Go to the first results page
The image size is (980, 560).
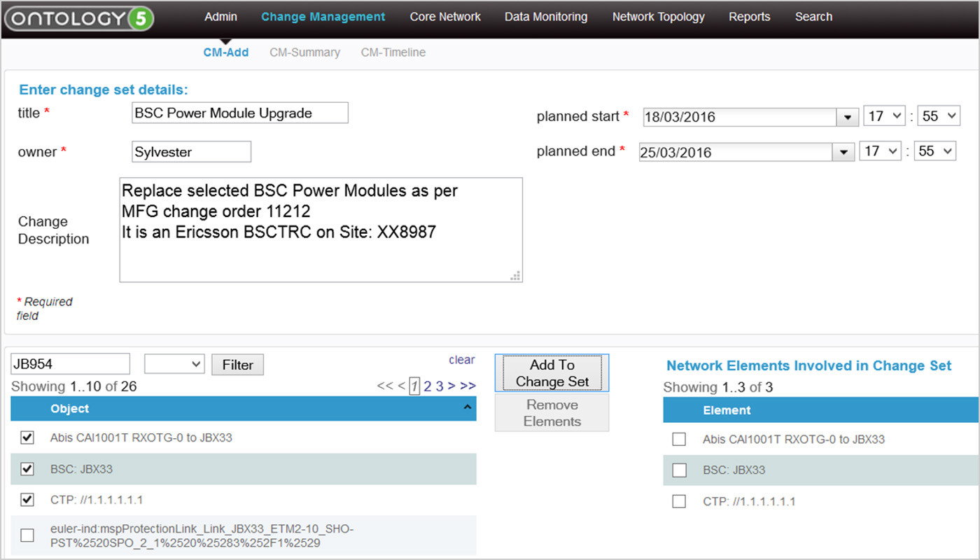pos(384,386)
